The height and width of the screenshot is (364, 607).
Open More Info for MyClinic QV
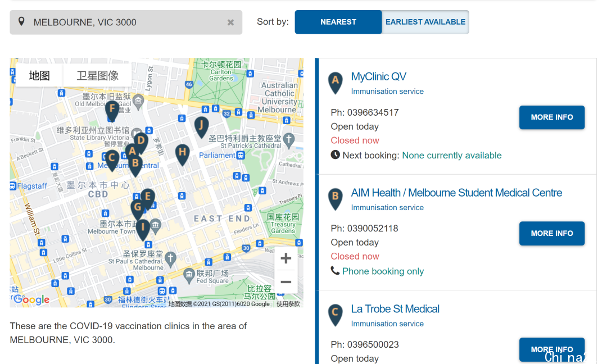click(552, 117)
